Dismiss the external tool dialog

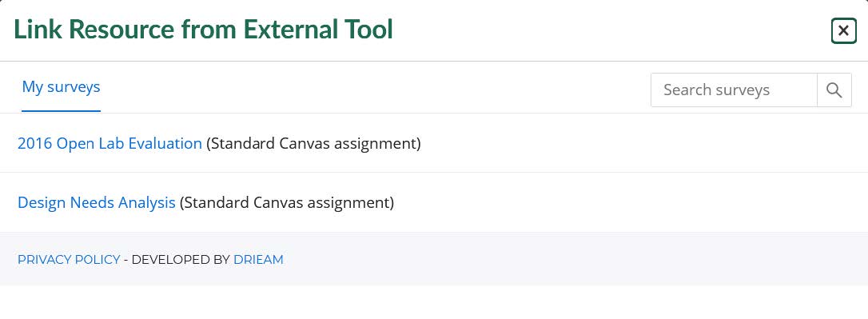click(844, 30)
